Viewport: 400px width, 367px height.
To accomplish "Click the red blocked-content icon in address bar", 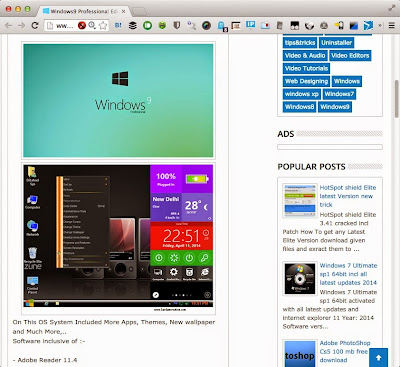I will (x=82, y=25).
